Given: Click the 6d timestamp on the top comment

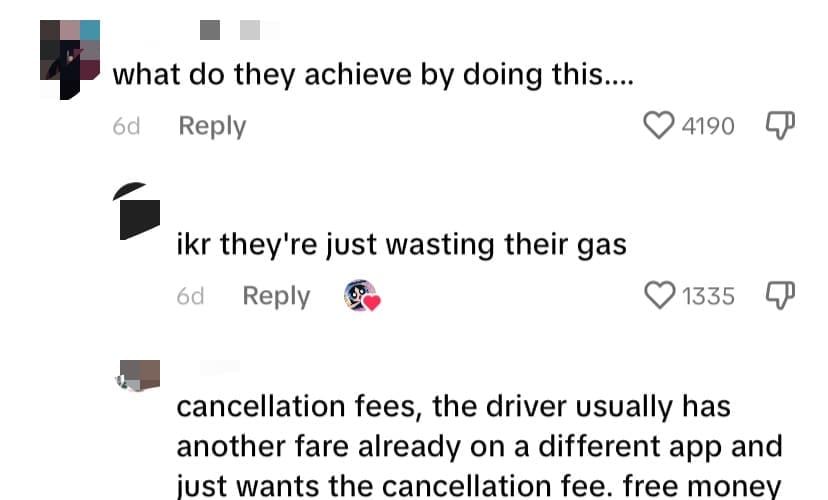Looking at the screenshot, I should pos(126,127).
